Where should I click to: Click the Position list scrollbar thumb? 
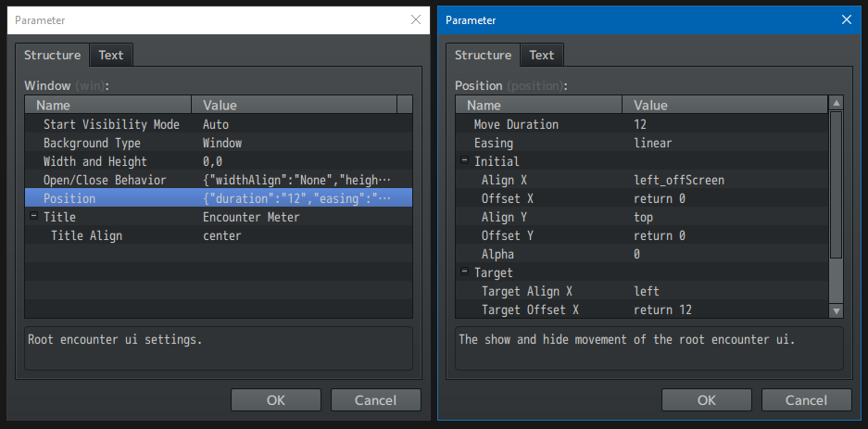(x=836, y=184)
